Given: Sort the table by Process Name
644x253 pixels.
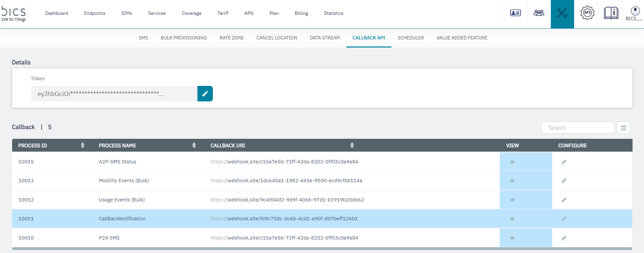Looking at the screenshot, I should click(x=194, y=146).
